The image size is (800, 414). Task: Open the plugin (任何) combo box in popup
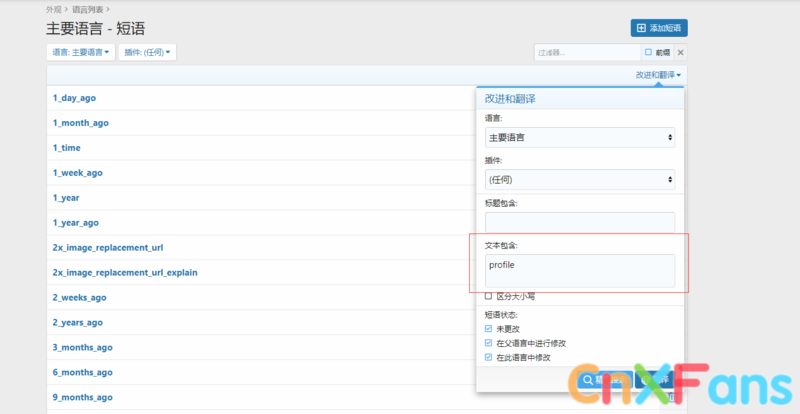pyautogui.click(x=579, y=180)
